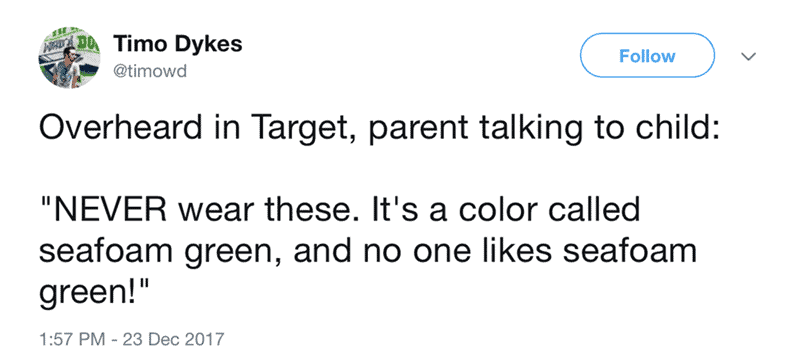Open Timo Dykes' profile avatar picture
This screenshot has height=362, width=800.
pyautogui.click(x=69, y=58)
